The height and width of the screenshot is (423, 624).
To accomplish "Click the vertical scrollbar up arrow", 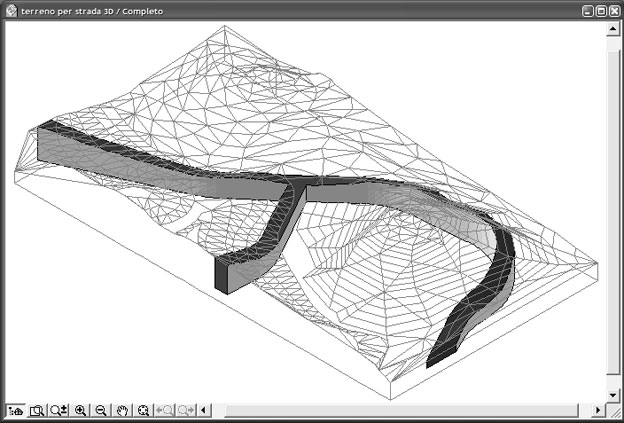I will coord(614,29).
